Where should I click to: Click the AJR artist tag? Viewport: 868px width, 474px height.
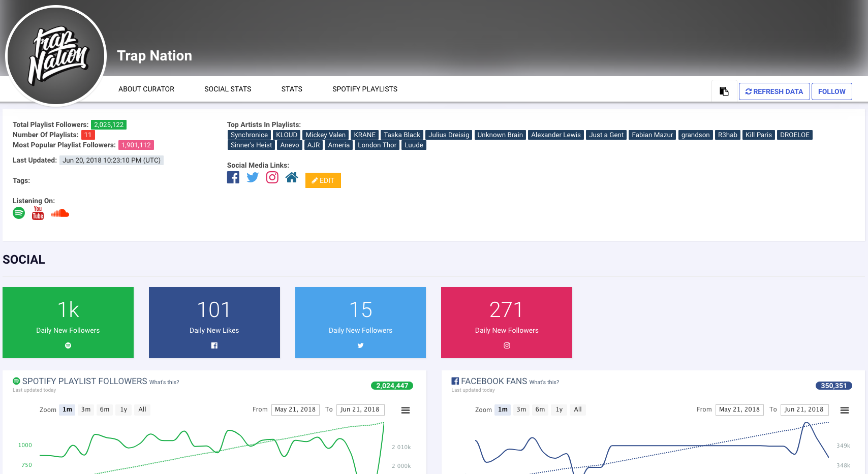[314, 145]
